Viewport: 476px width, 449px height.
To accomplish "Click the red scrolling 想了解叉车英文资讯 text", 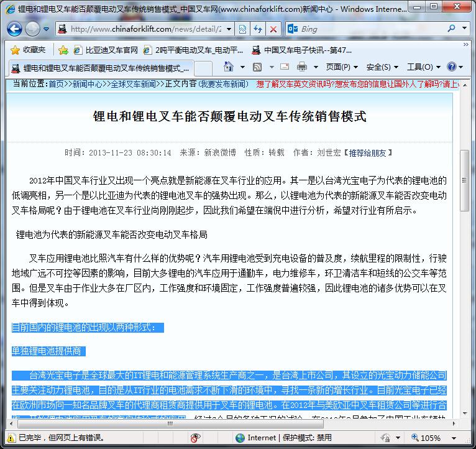I will [357, 84].
